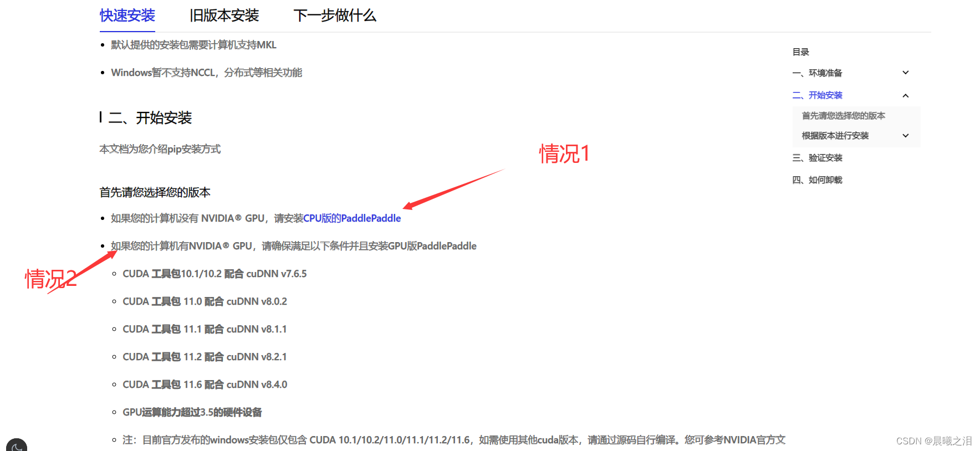Click the 首先请您选择您的版本 subheading
This screenshot has height=451, width=980.
point(155,192)
